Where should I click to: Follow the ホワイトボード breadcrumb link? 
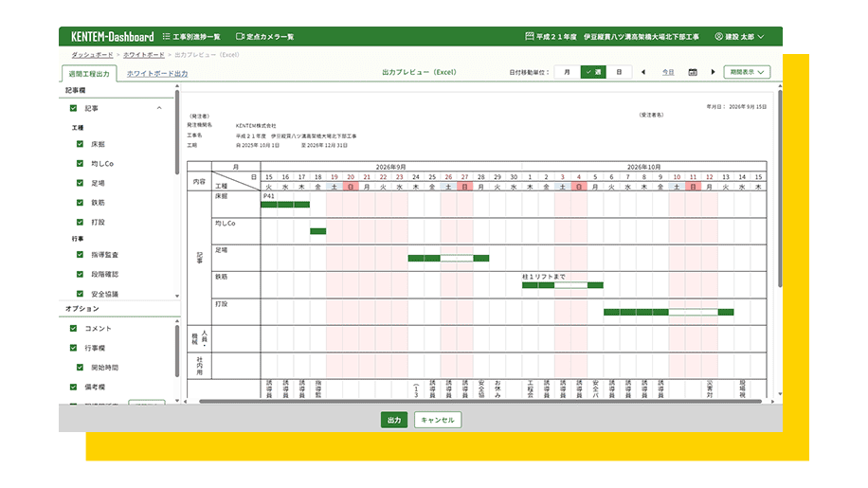[143, 55]
